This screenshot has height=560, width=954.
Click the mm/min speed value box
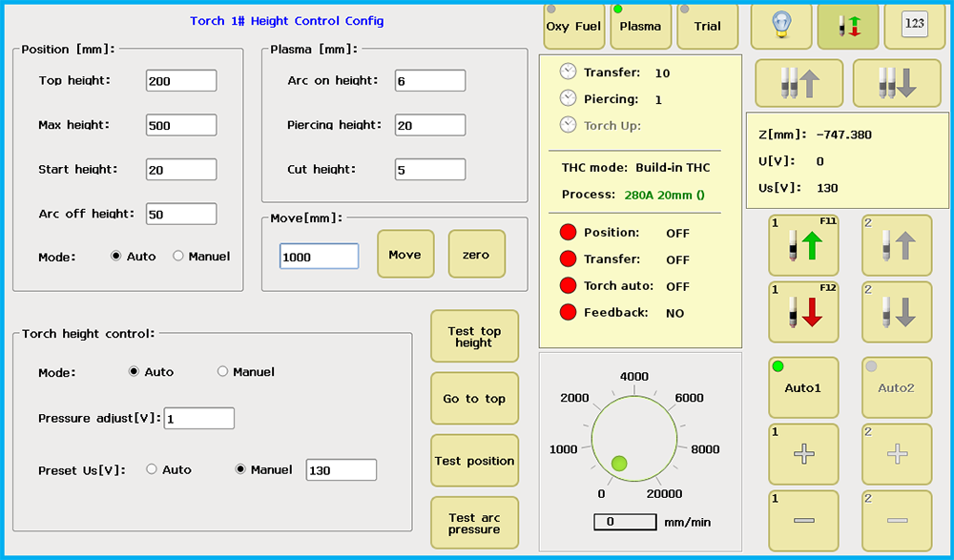coord(626,522)
